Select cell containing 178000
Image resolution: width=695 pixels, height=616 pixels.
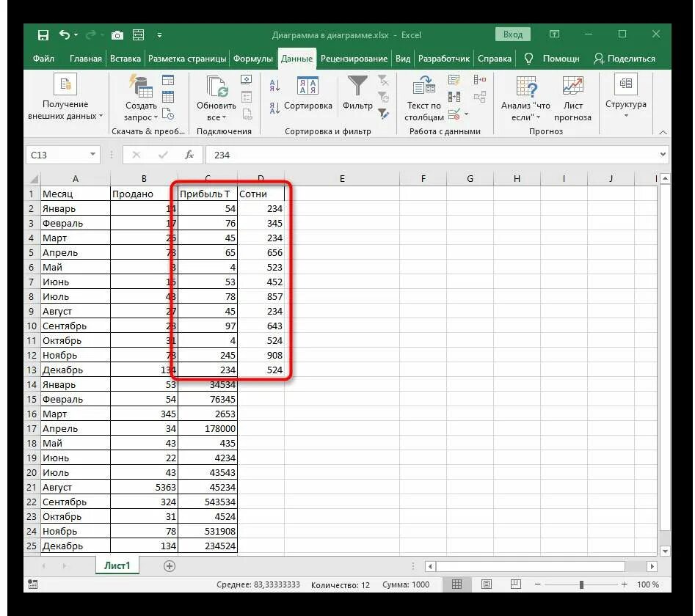pos(208,428)
